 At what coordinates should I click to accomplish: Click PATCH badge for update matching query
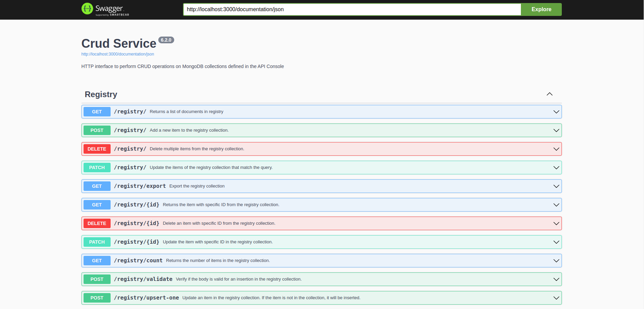pyautogui.click(x=97, y=168)
